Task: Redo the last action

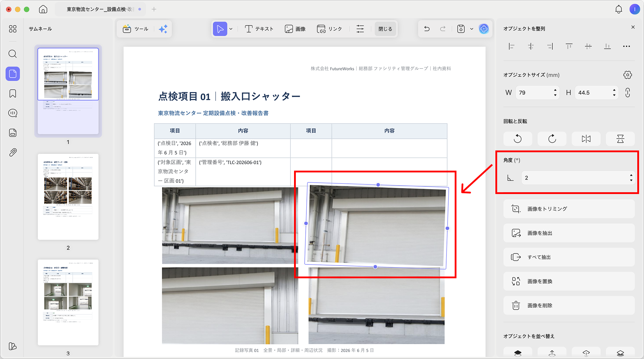Action: point(443,29)
